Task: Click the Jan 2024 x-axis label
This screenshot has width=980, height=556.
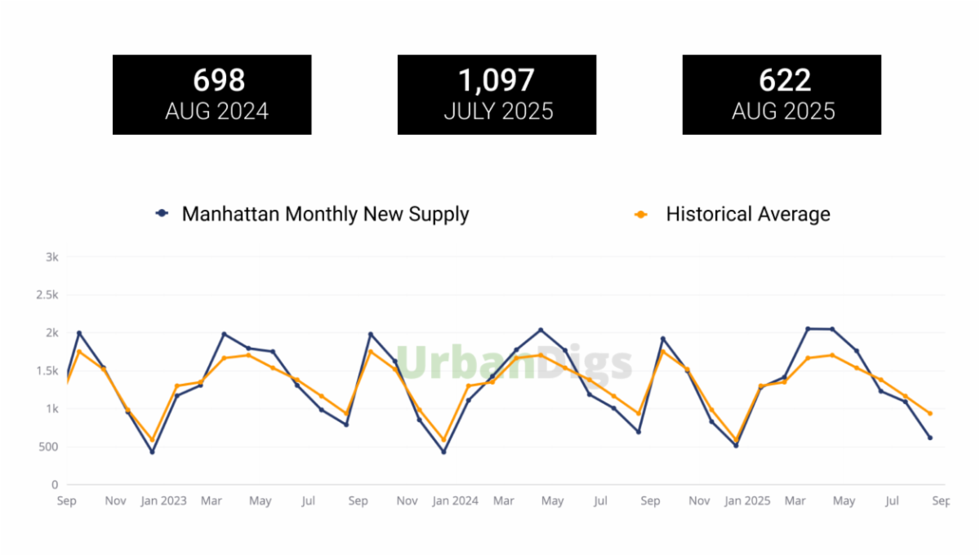Action: coord(455,500)
